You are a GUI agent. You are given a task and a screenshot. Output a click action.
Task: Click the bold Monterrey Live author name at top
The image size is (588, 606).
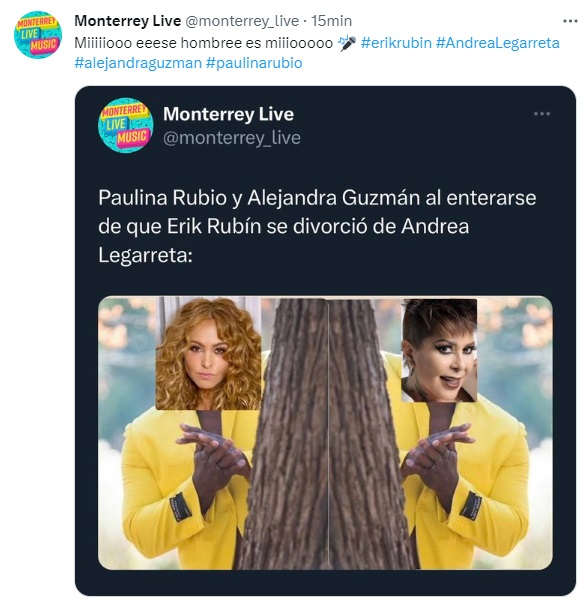click(128, 21)
